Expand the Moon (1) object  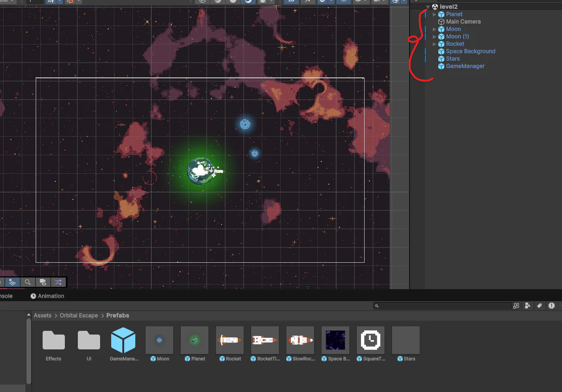click(x=435, y=37)
